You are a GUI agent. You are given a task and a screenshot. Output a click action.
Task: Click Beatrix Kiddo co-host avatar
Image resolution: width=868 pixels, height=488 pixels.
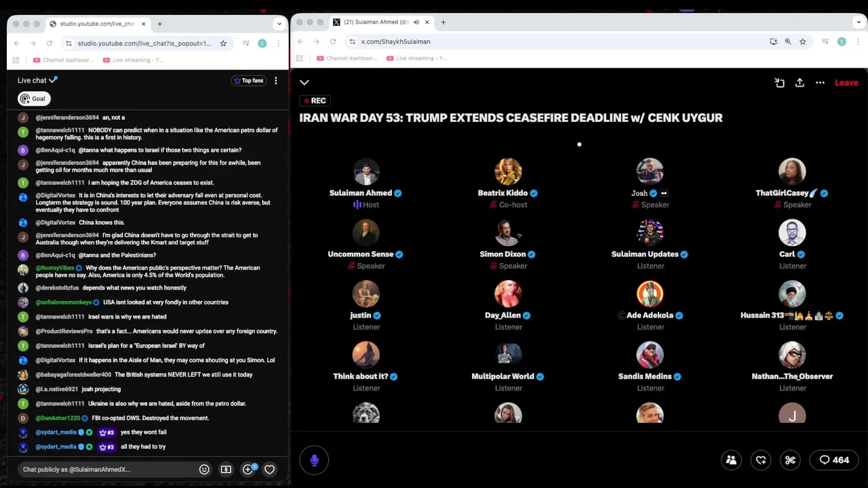coord(508,172)
